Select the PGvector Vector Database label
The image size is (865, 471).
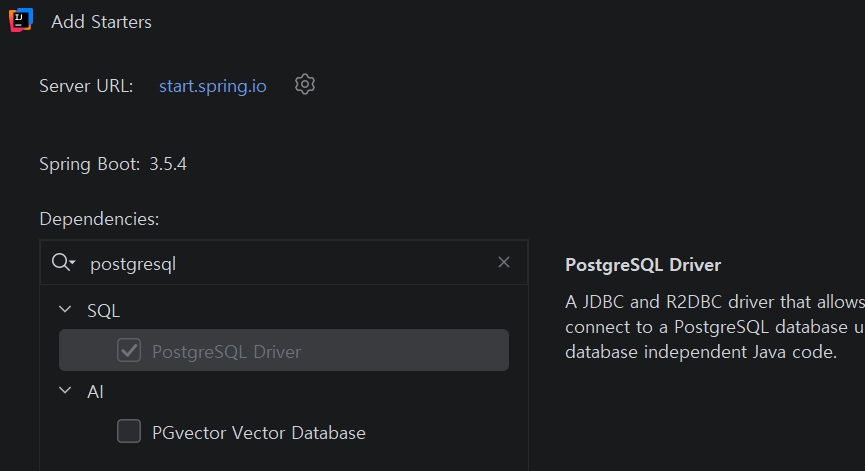pyautogui.click(x=258, y=433)
